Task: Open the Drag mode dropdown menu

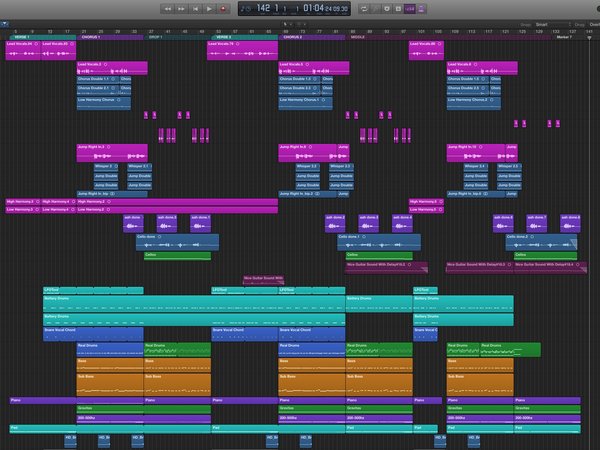Action: (594, 24)
